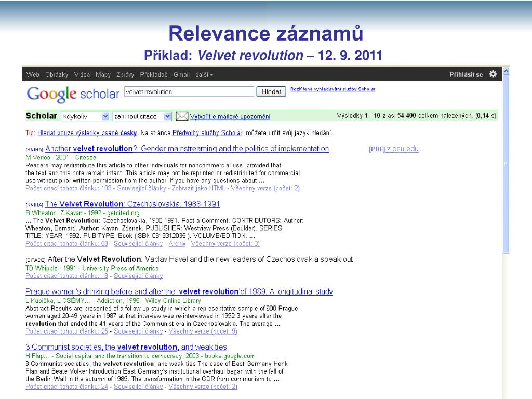Screen dimensions: 532x399
Task: Open Zprávy in top bar
Action: click(125, 75)
